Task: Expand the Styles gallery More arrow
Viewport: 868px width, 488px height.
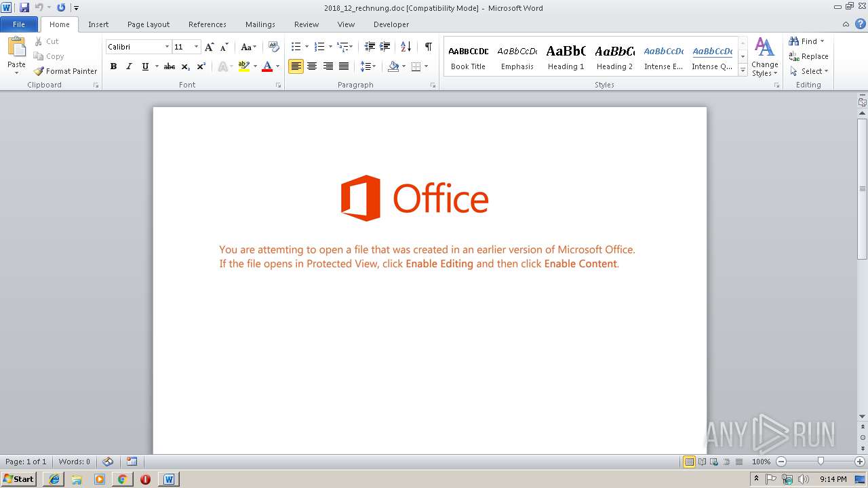Action: [x=743, y=71]
